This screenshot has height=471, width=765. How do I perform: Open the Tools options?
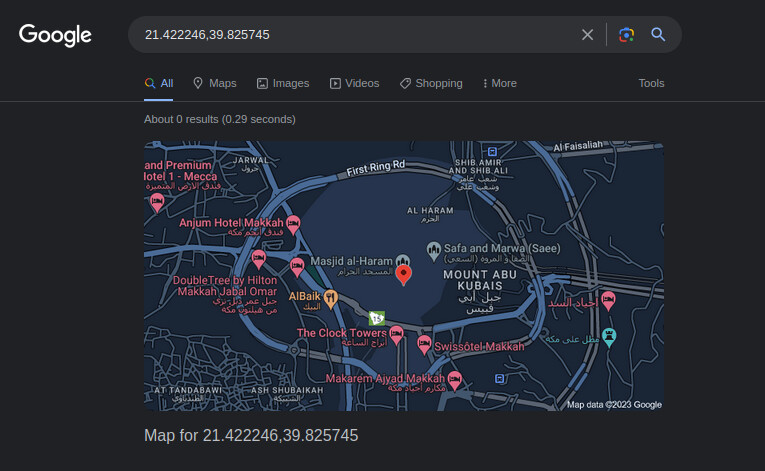[651, 83]
